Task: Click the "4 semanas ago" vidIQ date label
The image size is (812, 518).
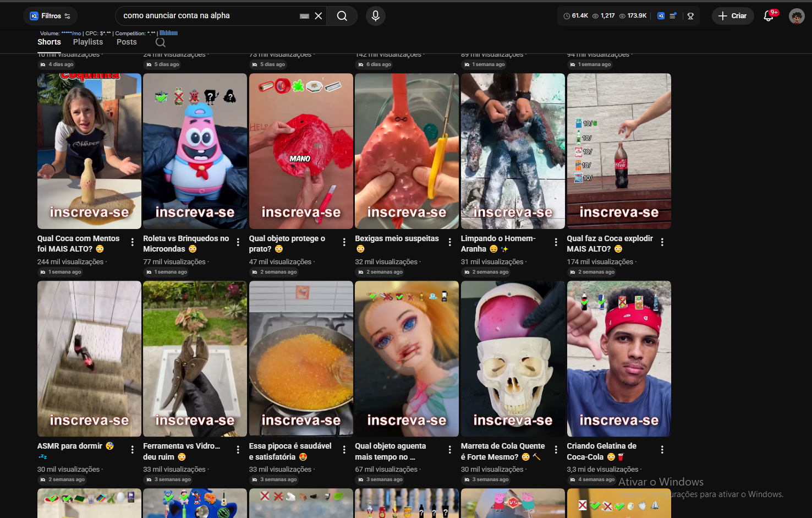Action: pos(592,479)
